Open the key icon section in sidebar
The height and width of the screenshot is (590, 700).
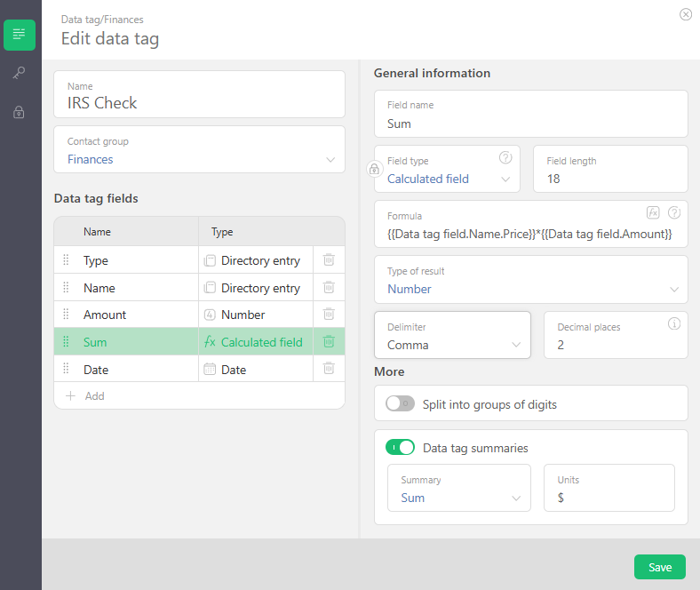click(19, 73)
